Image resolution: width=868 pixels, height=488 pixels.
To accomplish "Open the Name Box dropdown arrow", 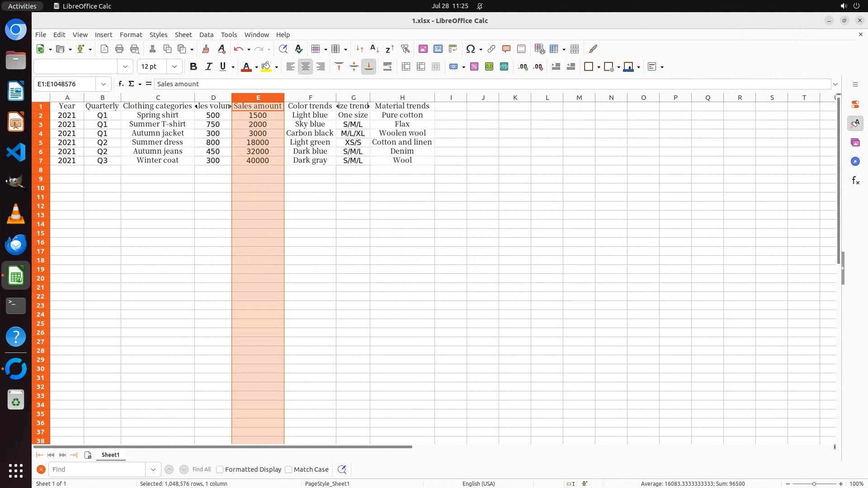I will tap(104, 84).
